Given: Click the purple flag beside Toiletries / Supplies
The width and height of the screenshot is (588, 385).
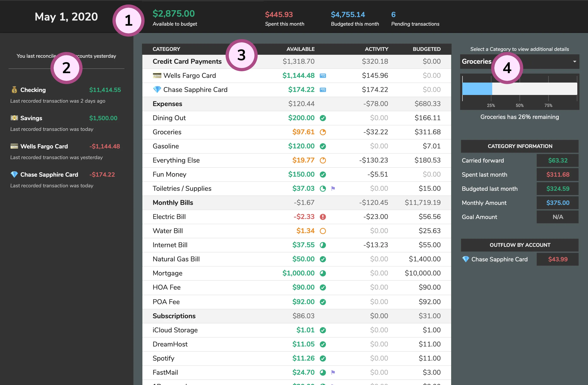Looking at the screenshot, I should 334,188.
